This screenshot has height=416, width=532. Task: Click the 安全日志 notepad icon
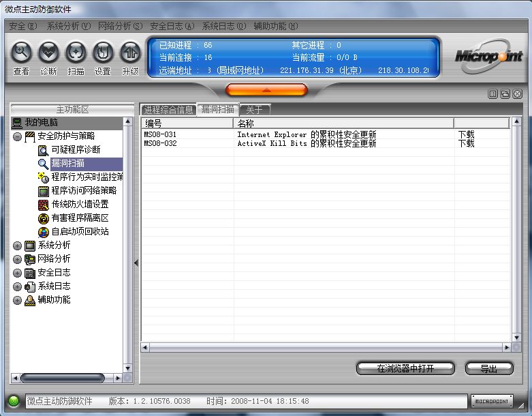pos(30,273)
